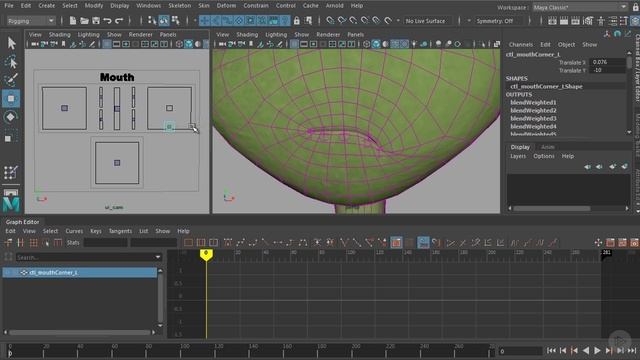
Task: Click the Move Nearest Picked Key tool
Action: 9,243
